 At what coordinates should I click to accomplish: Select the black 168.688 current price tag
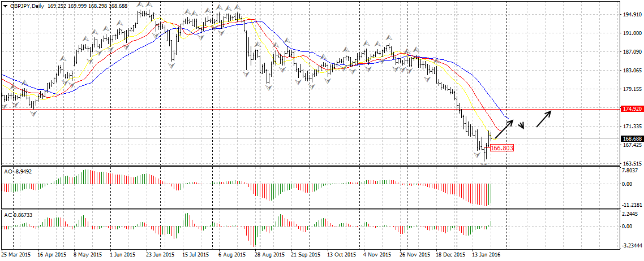pos(632,138)
